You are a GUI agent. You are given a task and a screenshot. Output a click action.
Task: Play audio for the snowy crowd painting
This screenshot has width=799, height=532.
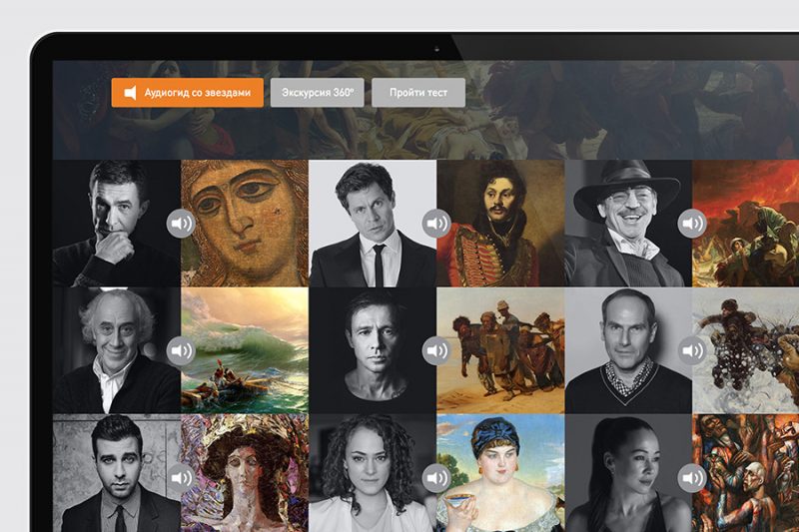tap(692, 350)
